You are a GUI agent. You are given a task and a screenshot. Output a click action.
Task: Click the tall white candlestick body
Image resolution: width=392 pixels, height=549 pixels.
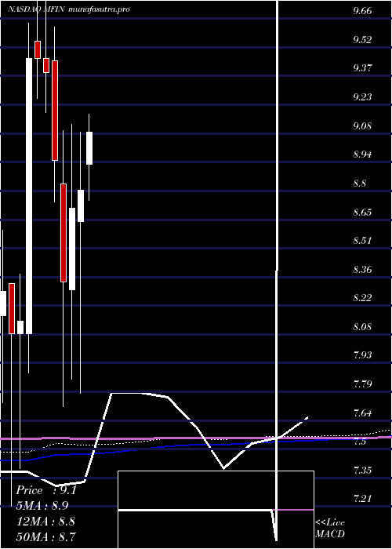pos(29,196)
